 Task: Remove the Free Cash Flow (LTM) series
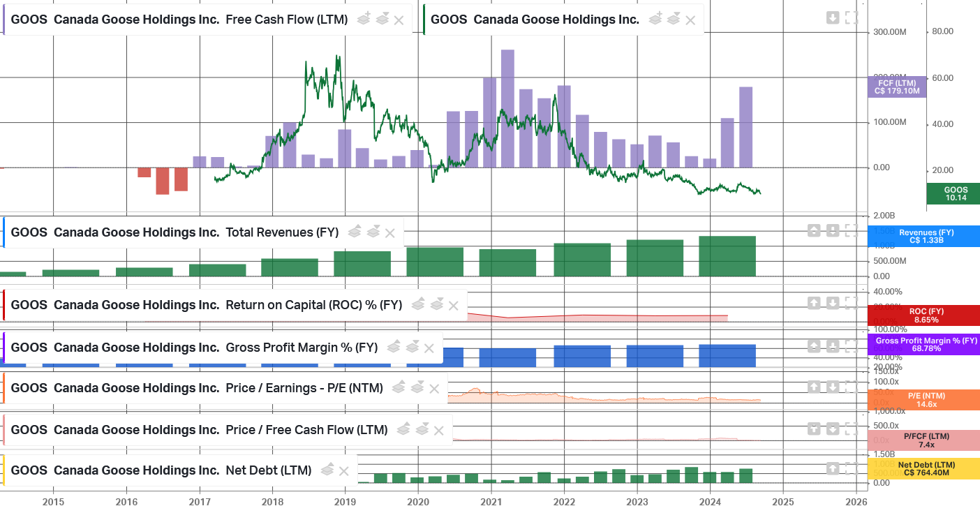coord(399,20)
